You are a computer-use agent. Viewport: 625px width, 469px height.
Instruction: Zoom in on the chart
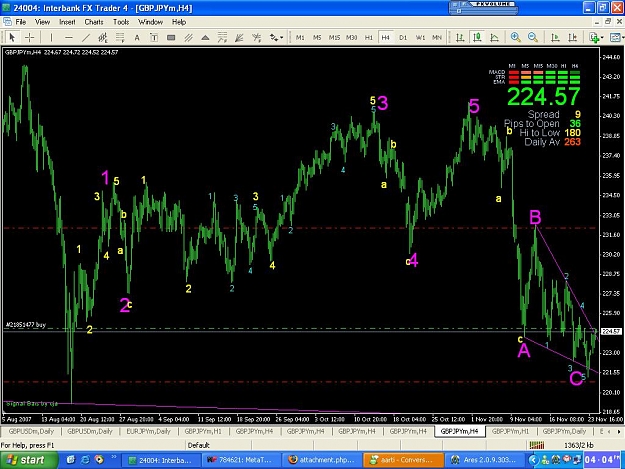tap(515, 37)
